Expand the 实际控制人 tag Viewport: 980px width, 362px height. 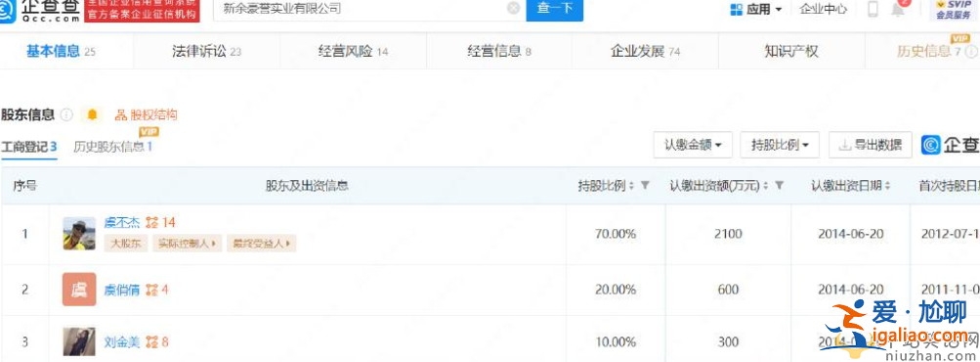tap(187, 244)
